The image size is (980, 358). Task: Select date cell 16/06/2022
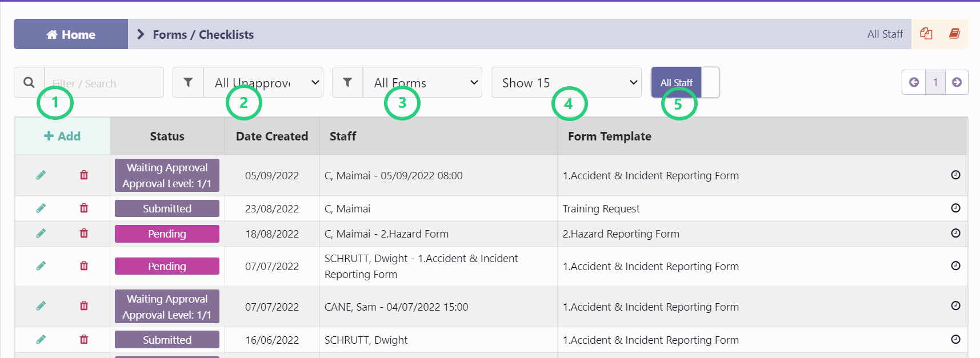point(272,340)
